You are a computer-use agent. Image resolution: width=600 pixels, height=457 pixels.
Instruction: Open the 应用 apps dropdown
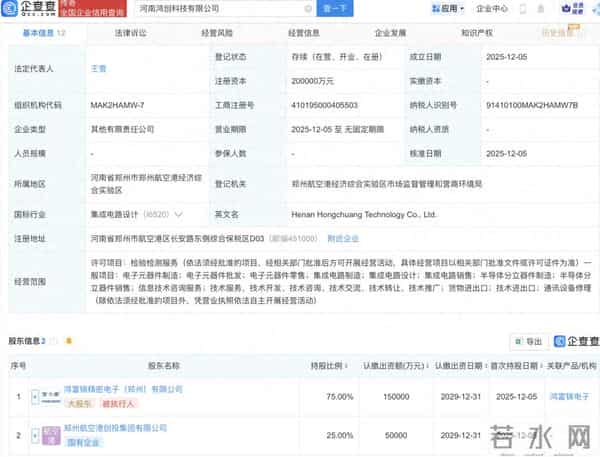[x=448, y=8]
